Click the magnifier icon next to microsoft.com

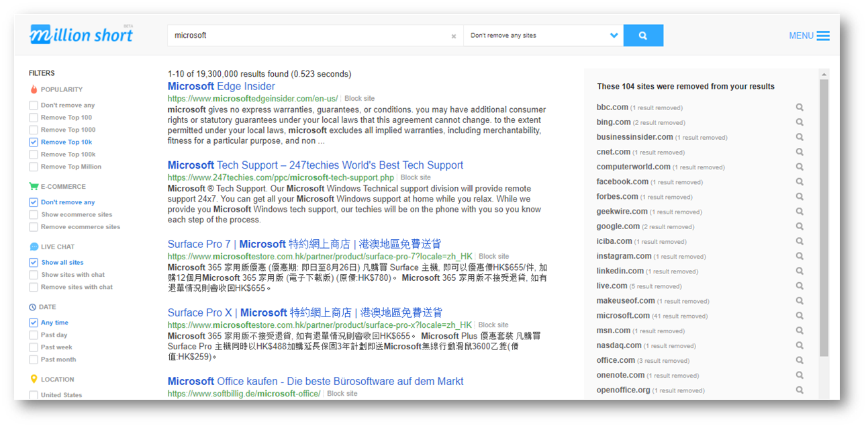(800, 316)
